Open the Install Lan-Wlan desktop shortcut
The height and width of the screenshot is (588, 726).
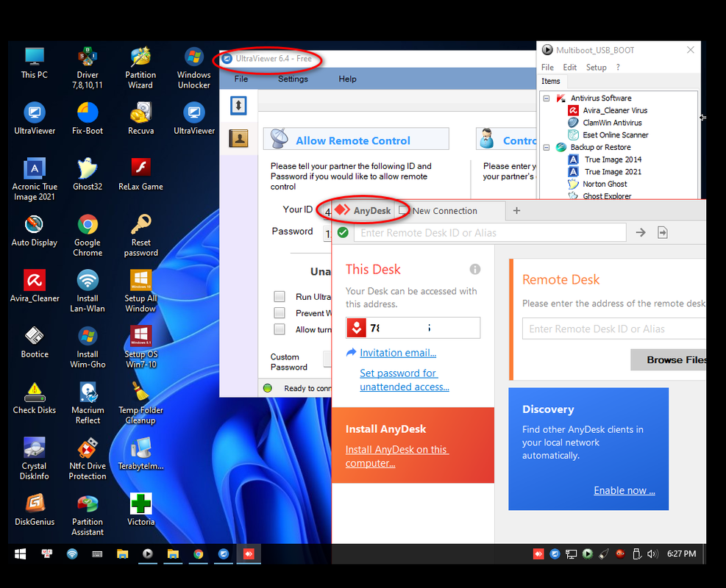coord(88,292)
